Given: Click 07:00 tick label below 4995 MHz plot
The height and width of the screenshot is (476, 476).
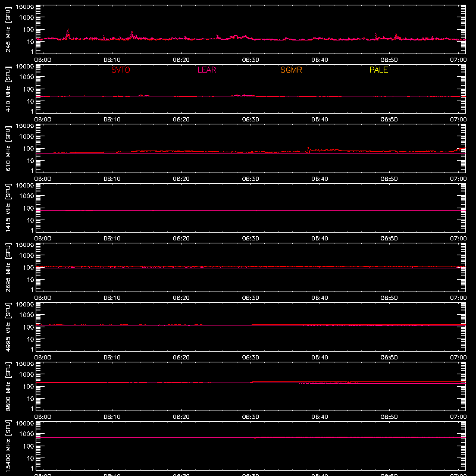Looking at the screenshot, I should 458,358.
